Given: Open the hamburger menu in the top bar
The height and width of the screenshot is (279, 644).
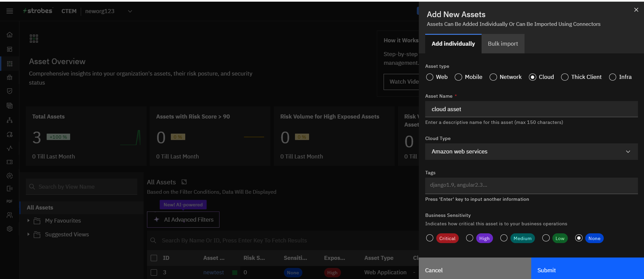Looking at the screenshot, I should 10,11.
